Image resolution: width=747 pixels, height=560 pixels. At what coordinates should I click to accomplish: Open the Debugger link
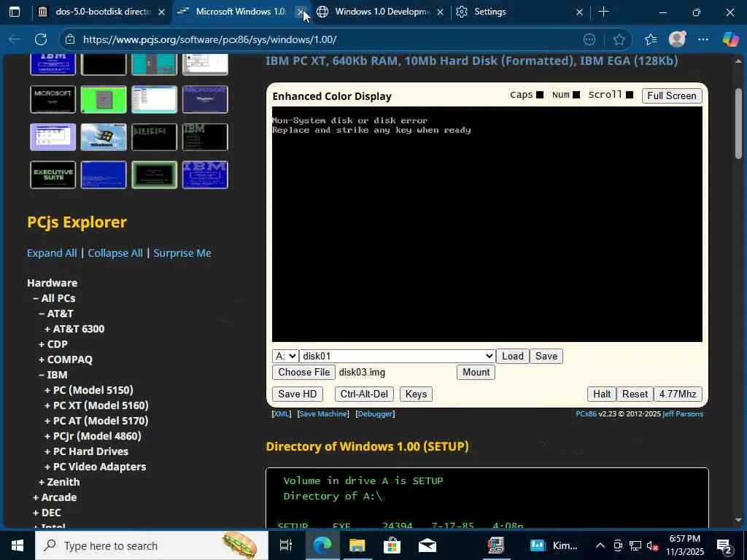[376, 414]
